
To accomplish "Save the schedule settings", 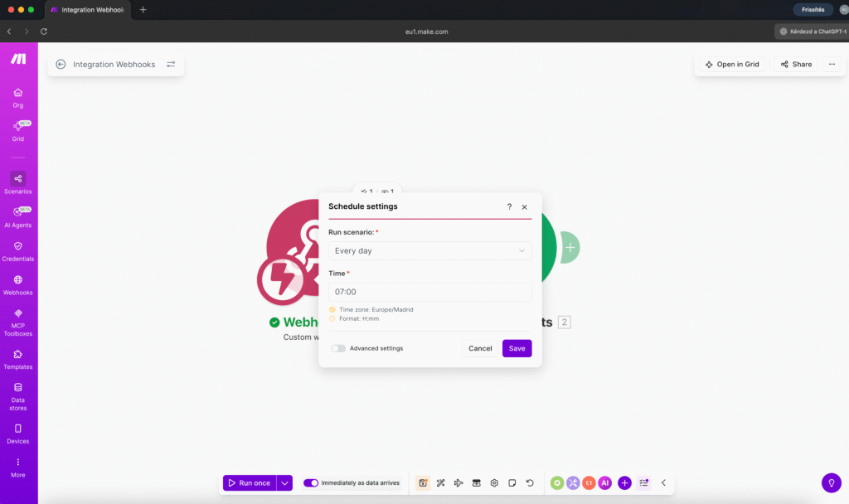I will [517, 348].
